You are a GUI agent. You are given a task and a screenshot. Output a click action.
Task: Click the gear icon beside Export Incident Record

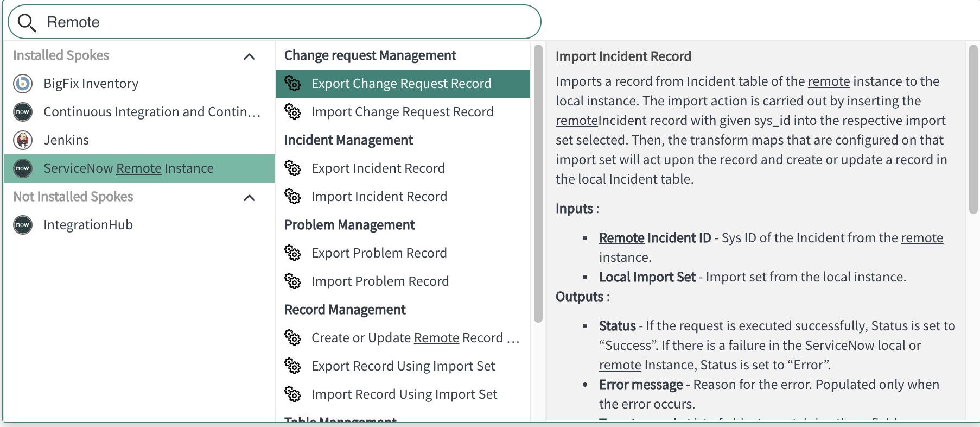click(292, 168)
